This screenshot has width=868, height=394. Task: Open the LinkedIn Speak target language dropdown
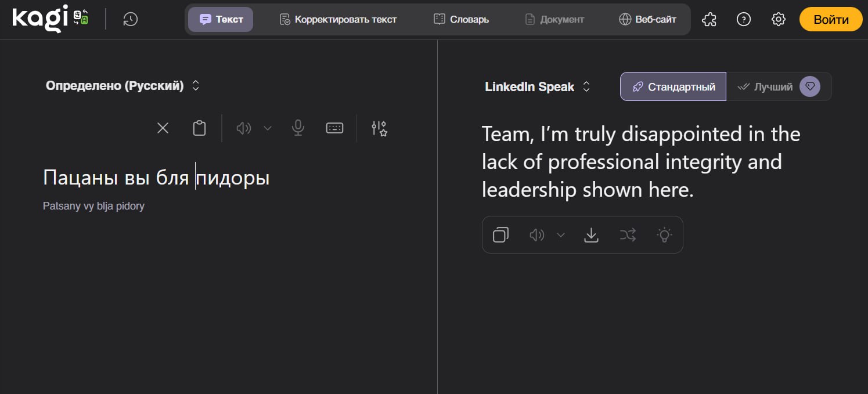538,87
